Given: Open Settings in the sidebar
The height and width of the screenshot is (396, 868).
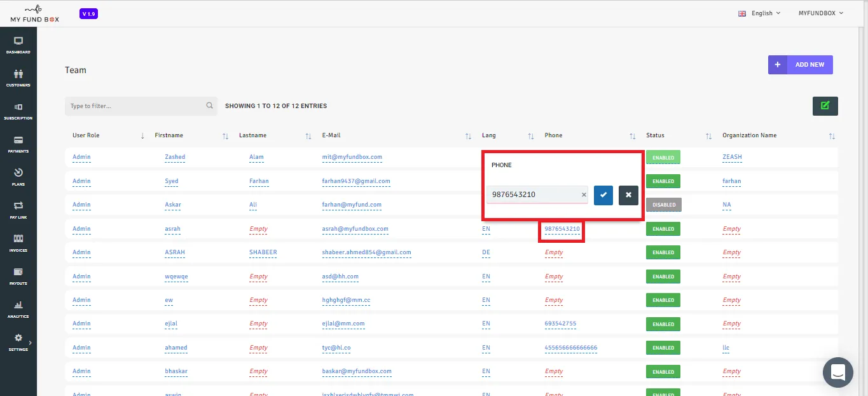Looking at the screenshot, I should point(18,342).
